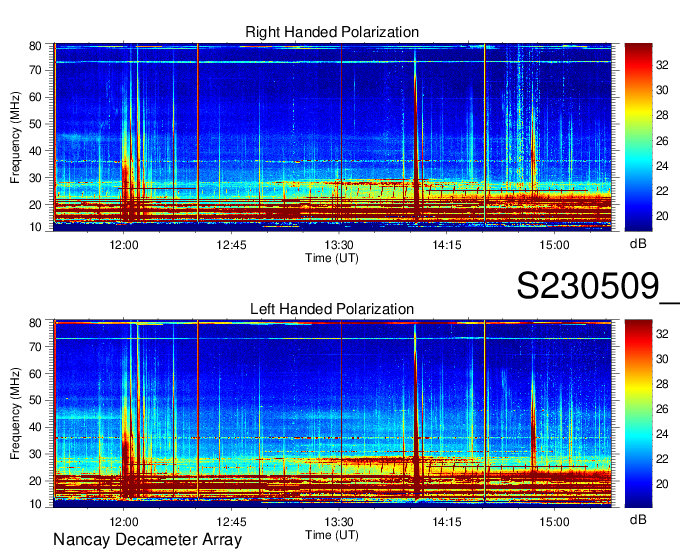Viewport: 680px width, 552px height.
Task: Click the 60 MHz tick on Right Handed plot
Action: pyautogui.click(x=35, y=97)
